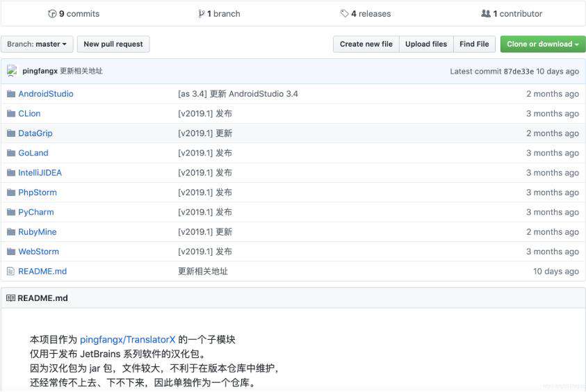
Task: Click the README.md 10 days ago timestamp
Action: [556, 272]
